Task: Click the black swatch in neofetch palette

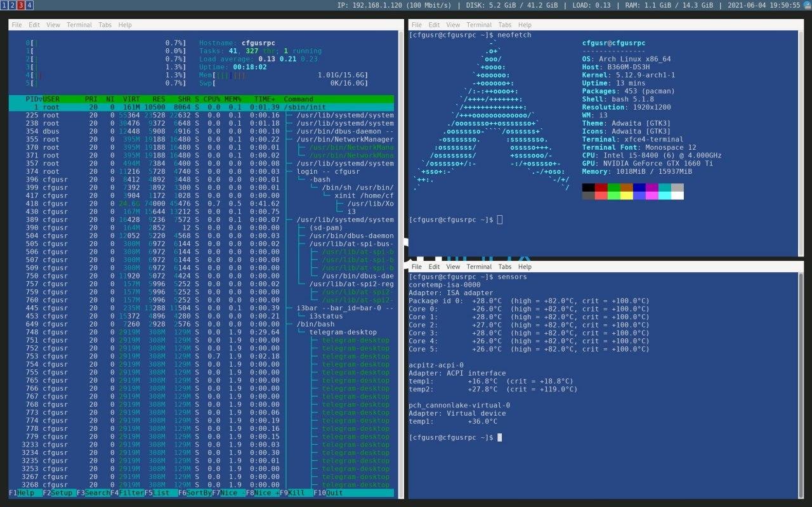Action: (x=588, y=187)
